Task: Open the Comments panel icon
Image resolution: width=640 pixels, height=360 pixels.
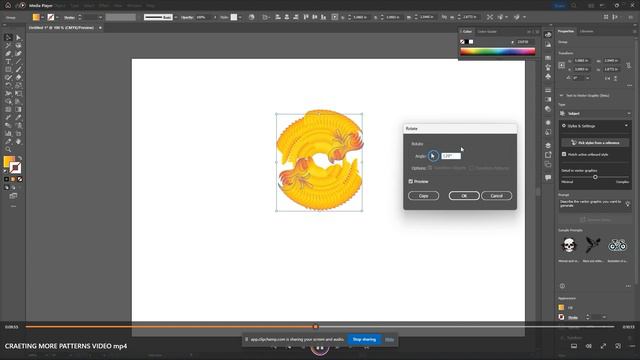Action: (548, 177)
